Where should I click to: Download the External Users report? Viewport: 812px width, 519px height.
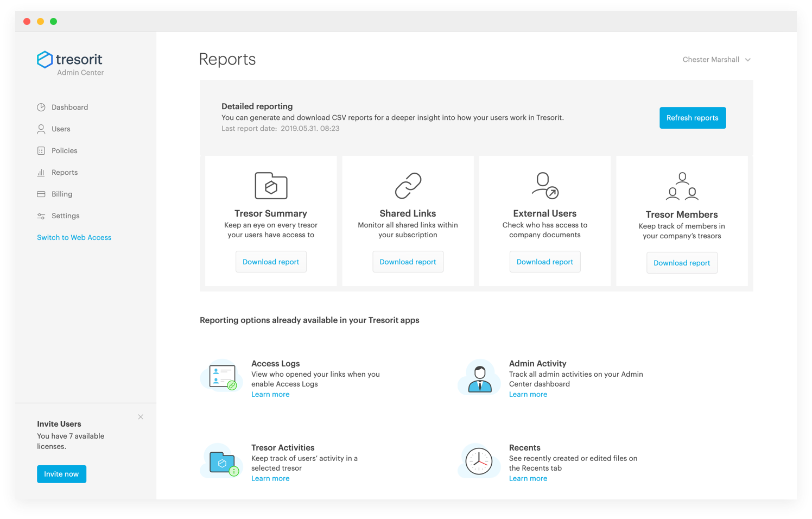(545, 262)
